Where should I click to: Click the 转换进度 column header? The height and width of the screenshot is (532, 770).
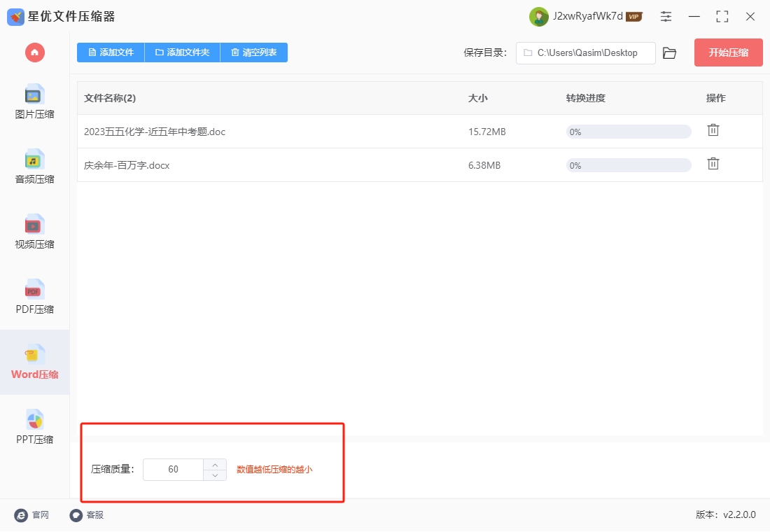[586, 98]
